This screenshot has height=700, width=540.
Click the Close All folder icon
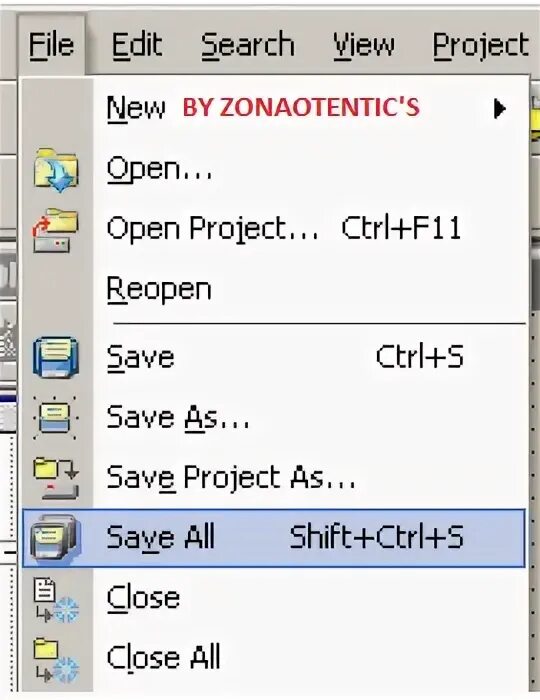coord(56,661)
